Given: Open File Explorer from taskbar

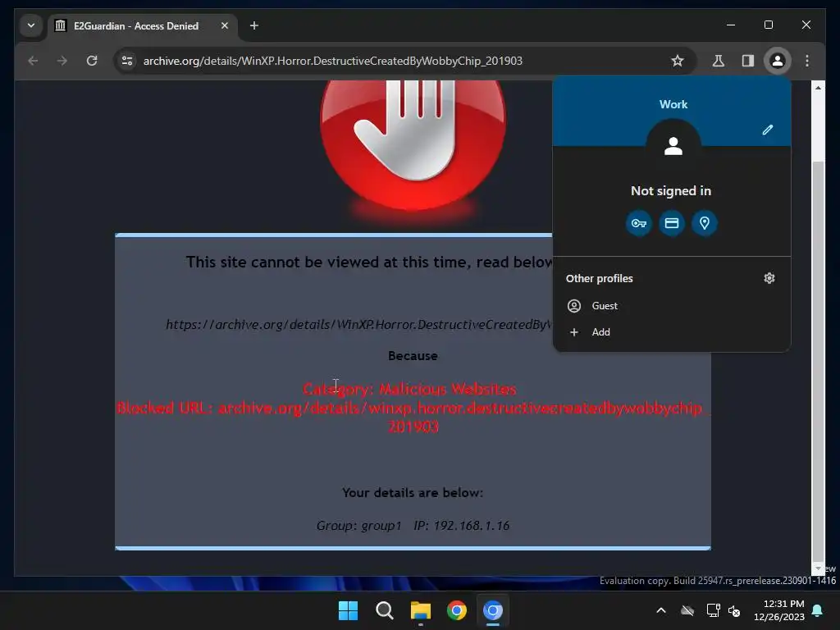Looking at the screenshot, I should click(421, 610).
